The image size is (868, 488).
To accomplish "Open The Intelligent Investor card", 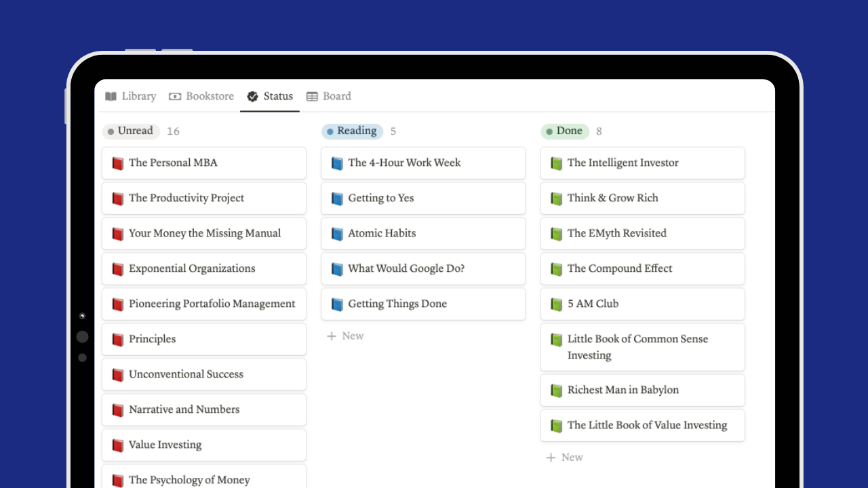I will [643, 163].
